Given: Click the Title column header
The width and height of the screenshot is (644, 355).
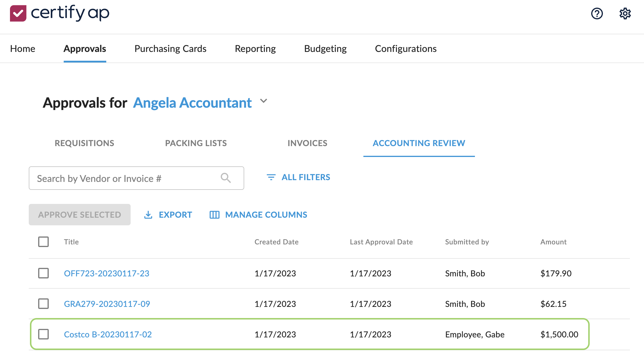Looking at the screenshot, I should (x=71, y=242).
